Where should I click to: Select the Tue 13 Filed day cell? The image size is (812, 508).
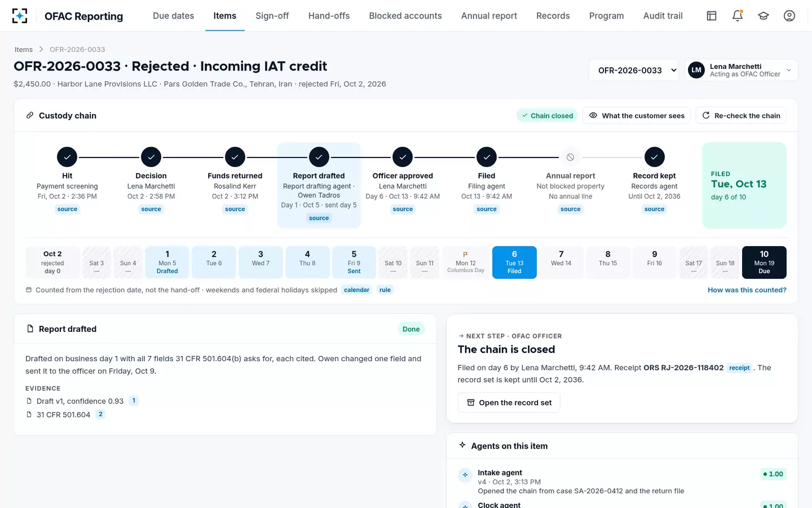point(514,262)
